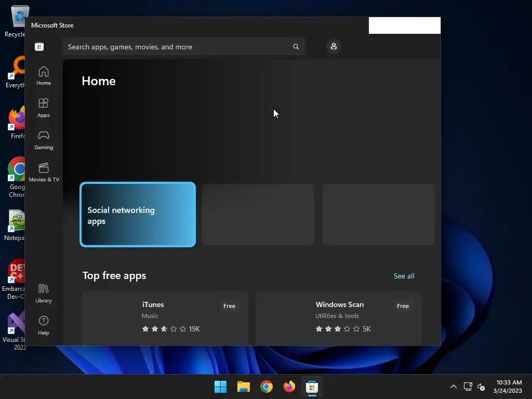The height and width of the screenshot is (399, 532).
Task: Select the Recycle Bin desktop icon
Action: [15, 22]
